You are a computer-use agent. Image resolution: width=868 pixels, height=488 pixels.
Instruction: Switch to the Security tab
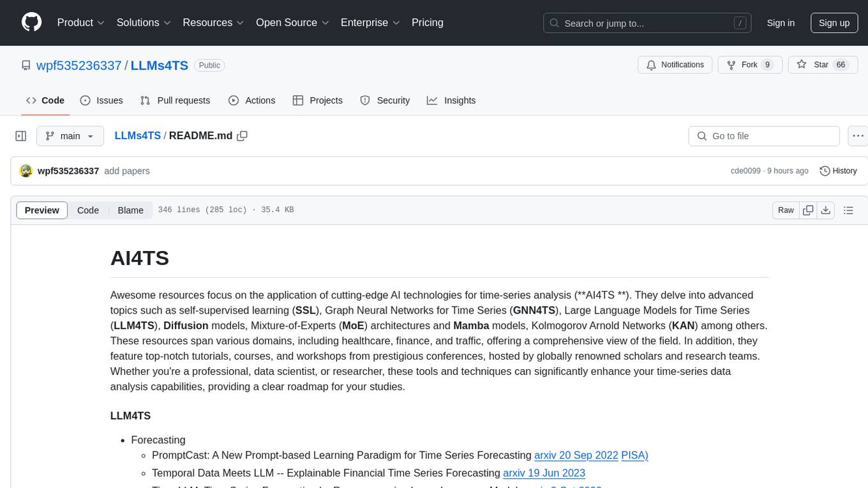pos(385,100)
